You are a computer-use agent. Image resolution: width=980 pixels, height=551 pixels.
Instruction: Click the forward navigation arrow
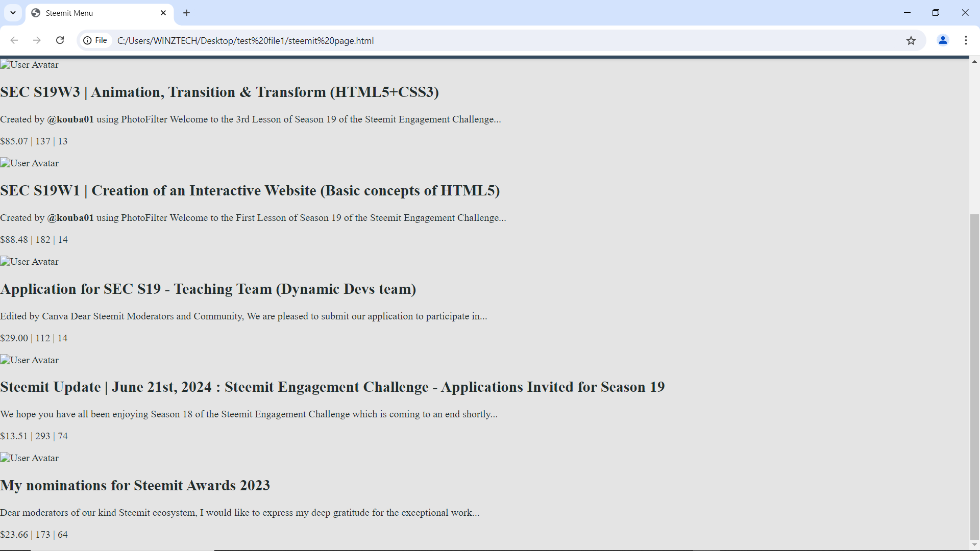coord(37,40)
